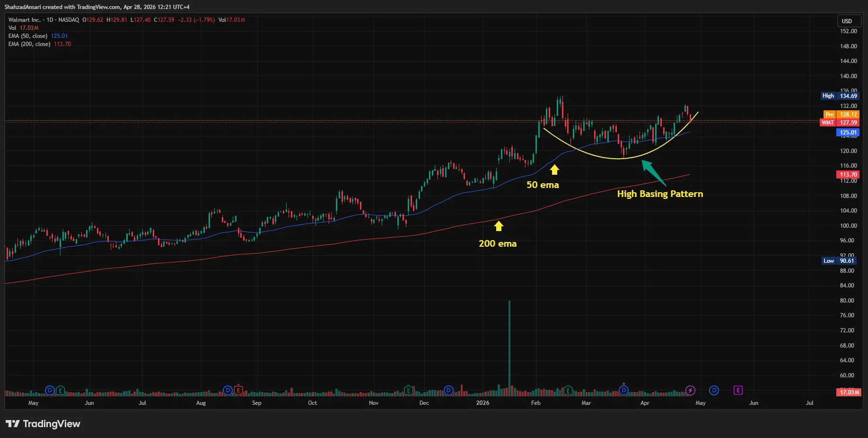Click the dividend "D" marker below August
This screenshot has height=438, width=868.
[227, 390]
